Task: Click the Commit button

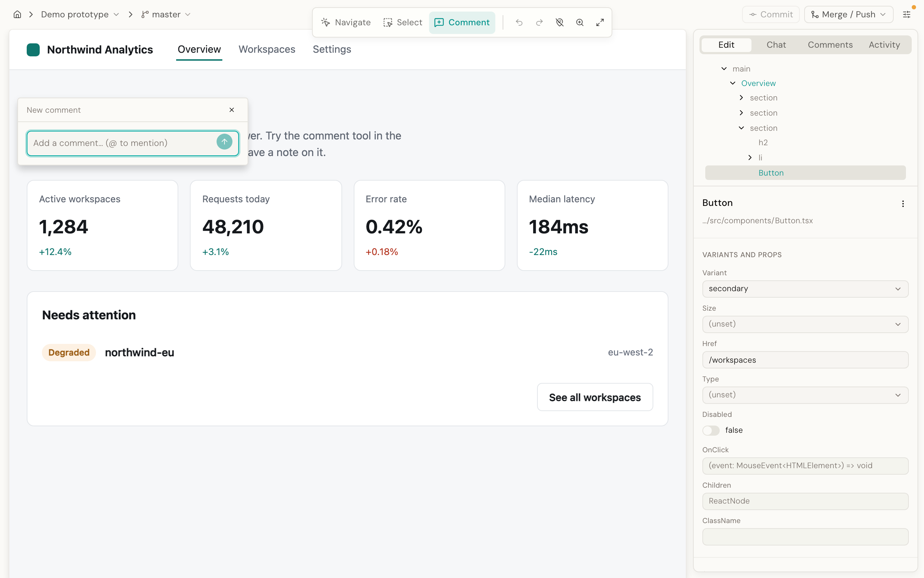Action: pyautogui.click(x=771, y=14)
